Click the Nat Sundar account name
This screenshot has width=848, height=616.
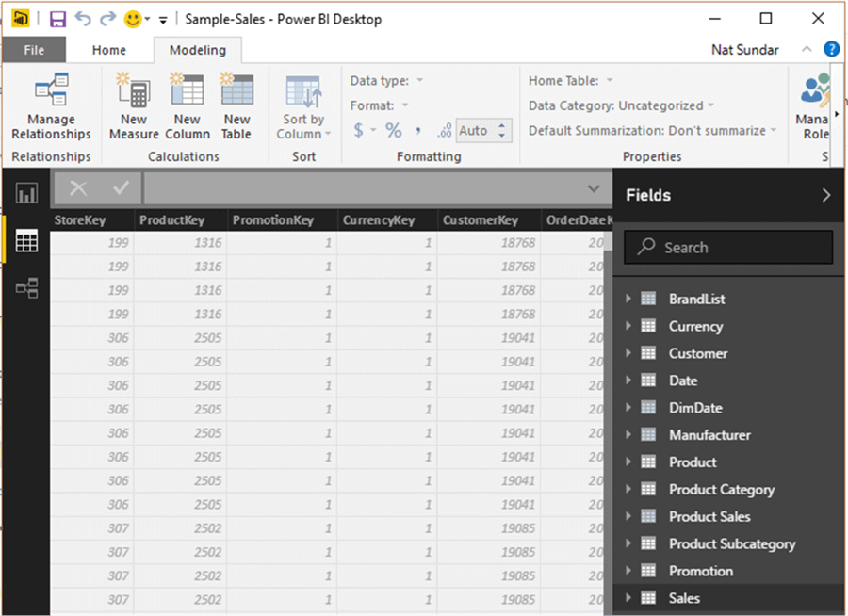click(x=744, y=50)
